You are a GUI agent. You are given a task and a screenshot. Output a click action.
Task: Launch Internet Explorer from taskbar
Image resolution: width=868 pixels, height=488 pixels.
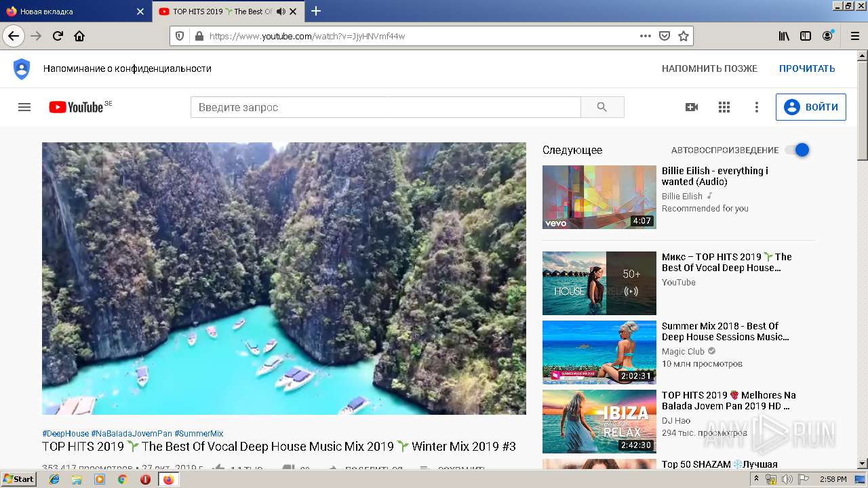pos(54,479)
